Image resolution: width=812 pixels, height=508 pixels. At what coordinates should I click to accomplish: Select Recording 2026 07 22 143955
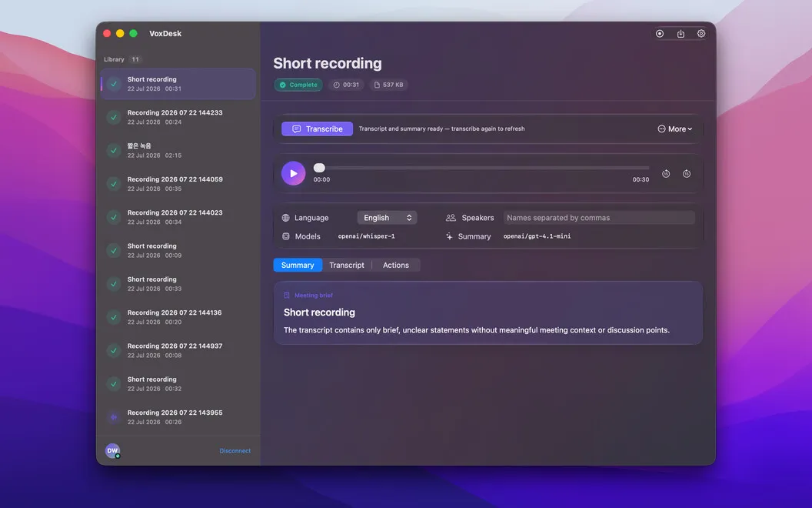(x=178, y=417)
